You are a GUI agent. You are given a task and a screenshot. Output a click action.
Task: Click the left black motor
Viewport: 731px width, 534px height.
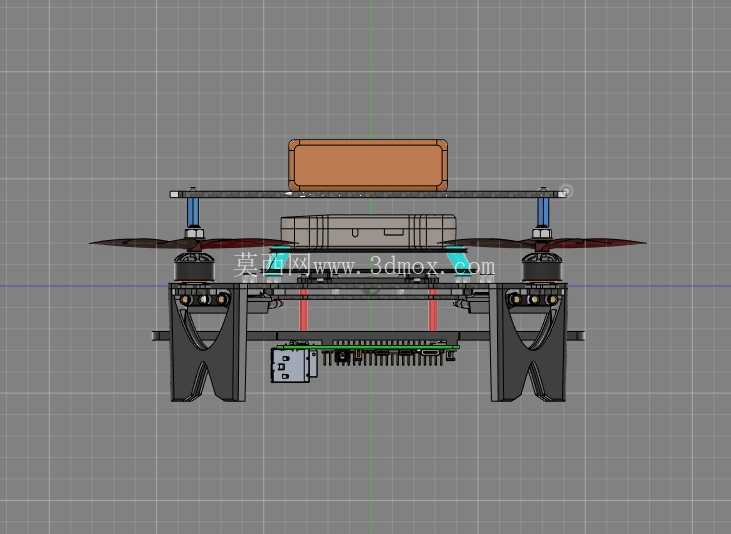pyautogui.click(x=194, y=267)
